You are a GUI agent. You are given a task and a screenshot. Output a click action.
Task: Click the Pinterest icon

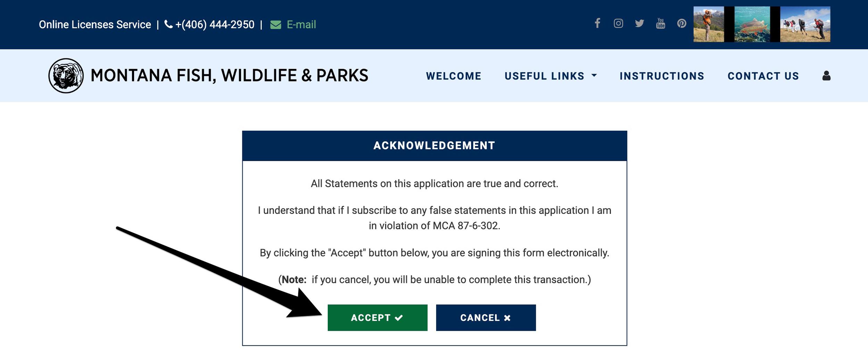tap(682, 24)
